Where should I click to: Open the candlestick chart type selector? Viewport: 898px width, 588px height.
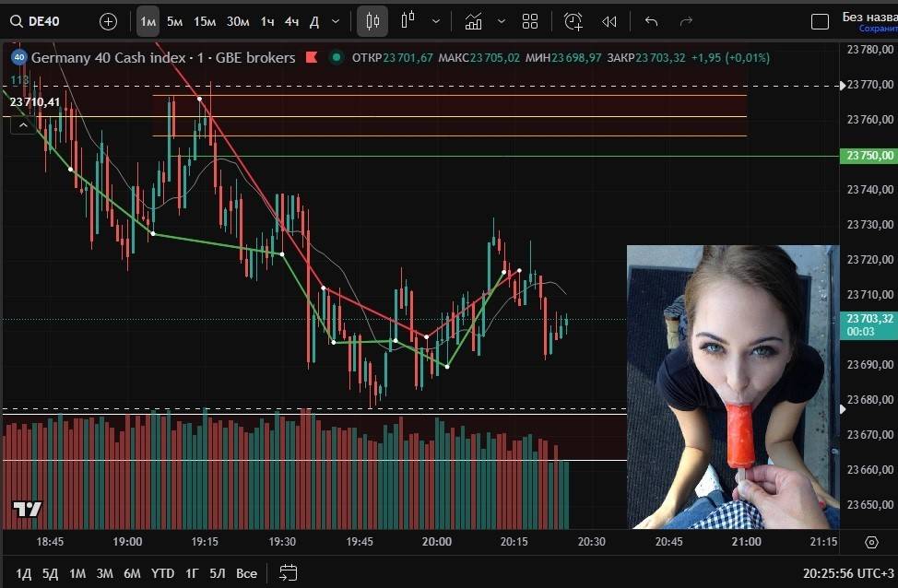[x=372, y=21]
